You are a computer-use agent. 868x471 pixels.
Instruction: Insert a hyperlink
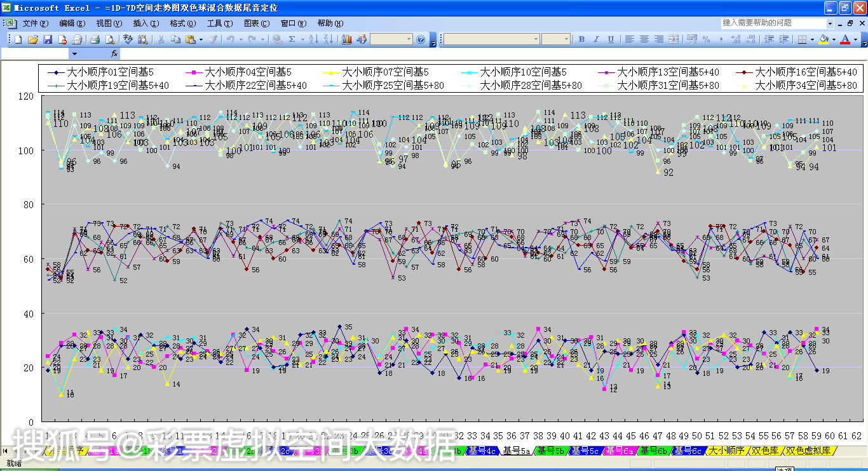277,39
